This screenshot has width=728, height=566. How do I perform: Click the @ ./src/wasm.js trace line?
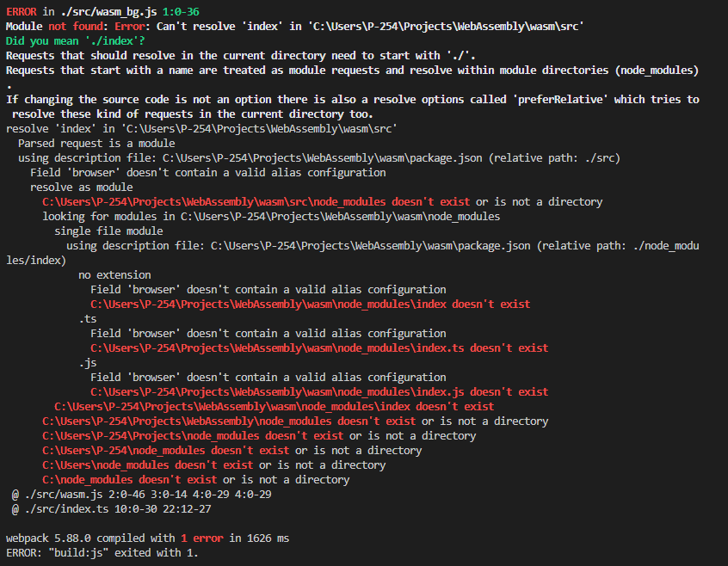click(142, 495)
